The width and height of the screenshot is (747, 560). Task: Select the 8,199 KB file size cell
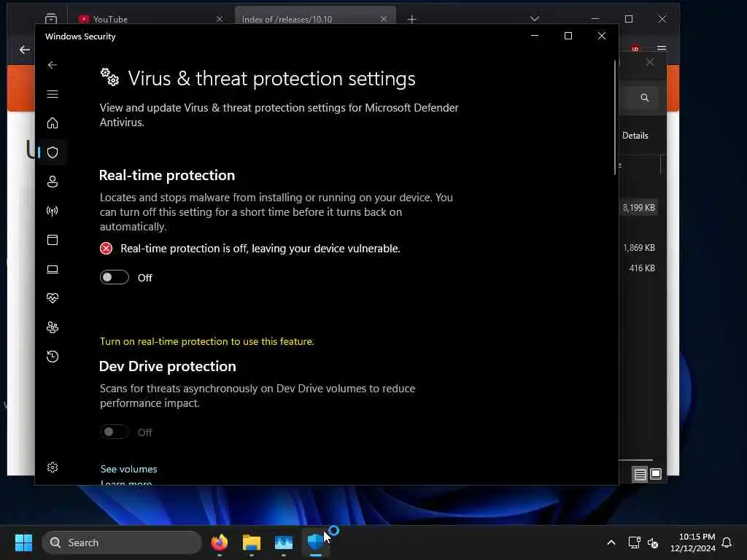[x=639, y=208]
